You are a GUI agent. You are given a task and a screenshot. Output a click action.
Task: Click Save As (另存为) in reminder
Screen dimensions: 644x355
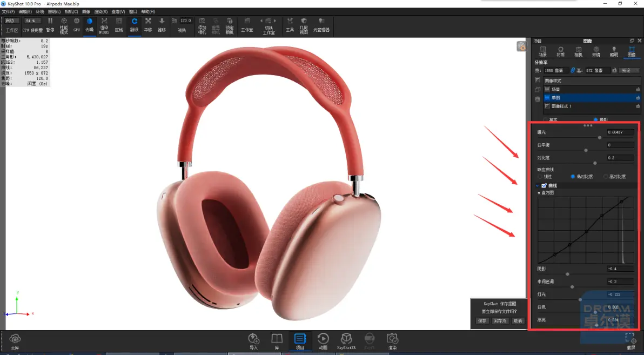[x=500, y=321]
